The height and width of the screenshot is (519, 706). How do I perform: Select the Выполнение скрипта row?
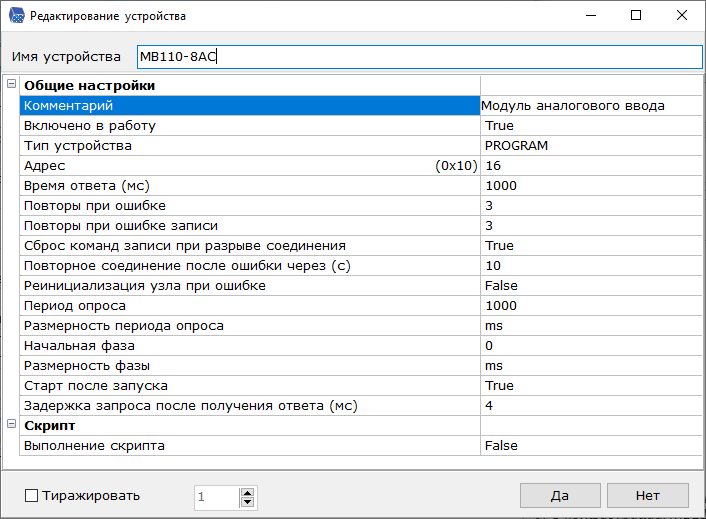pyautogui.click(x=250, y=446)
